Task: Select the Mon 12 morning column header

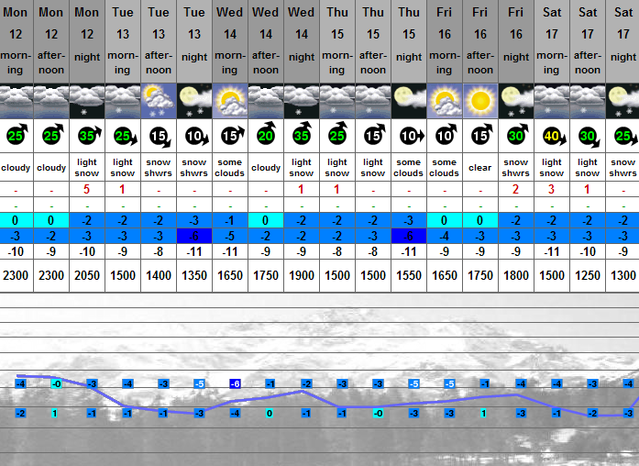Action: click(16, 41)
